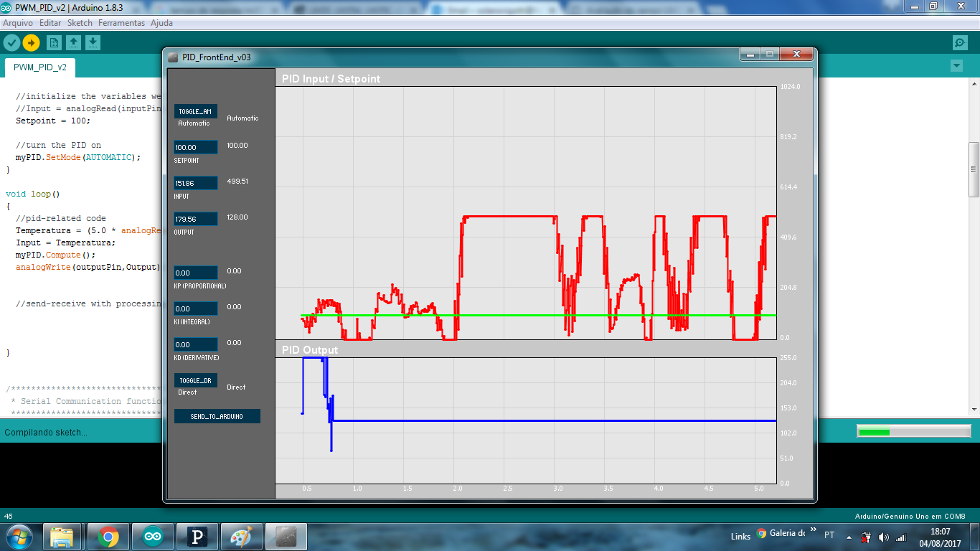
Task: Open File Explorer from the taskbar
Action: tap(62, 537)
